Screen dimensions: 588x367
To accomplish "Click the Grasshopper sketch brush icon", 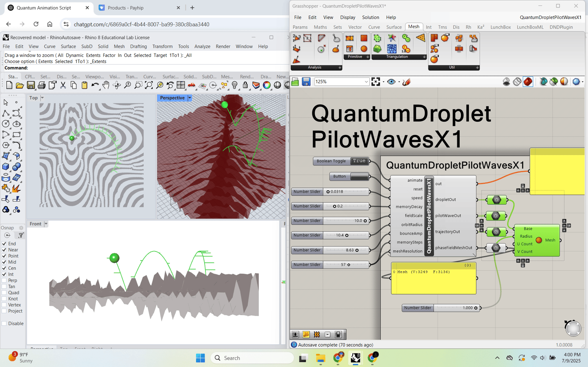I will [407, 81].
